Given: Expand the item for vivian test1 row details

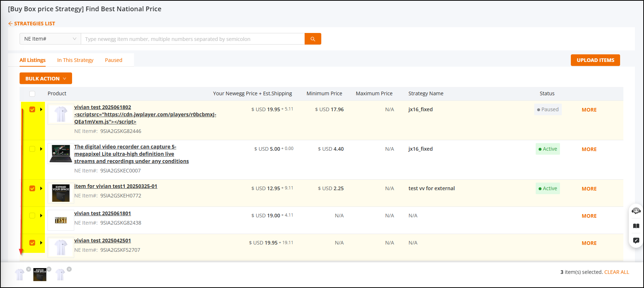Looking at the screenshot, I should [41, 188].
